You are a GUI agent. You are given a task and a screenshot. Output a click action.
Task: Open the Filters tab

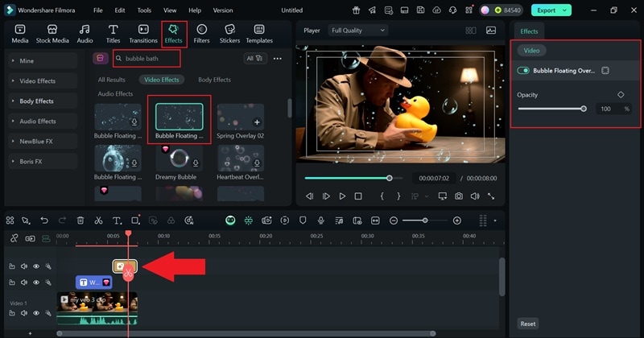point(201,34)
